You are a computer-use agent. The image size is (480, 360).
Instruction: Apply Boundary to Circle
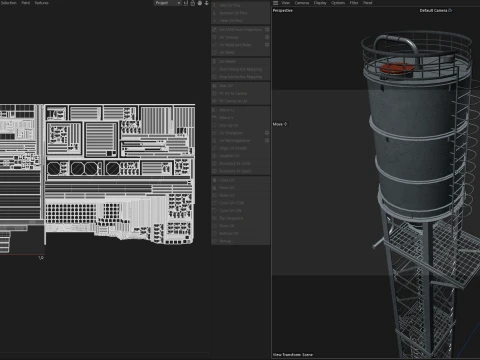click(x=240, y=164)
